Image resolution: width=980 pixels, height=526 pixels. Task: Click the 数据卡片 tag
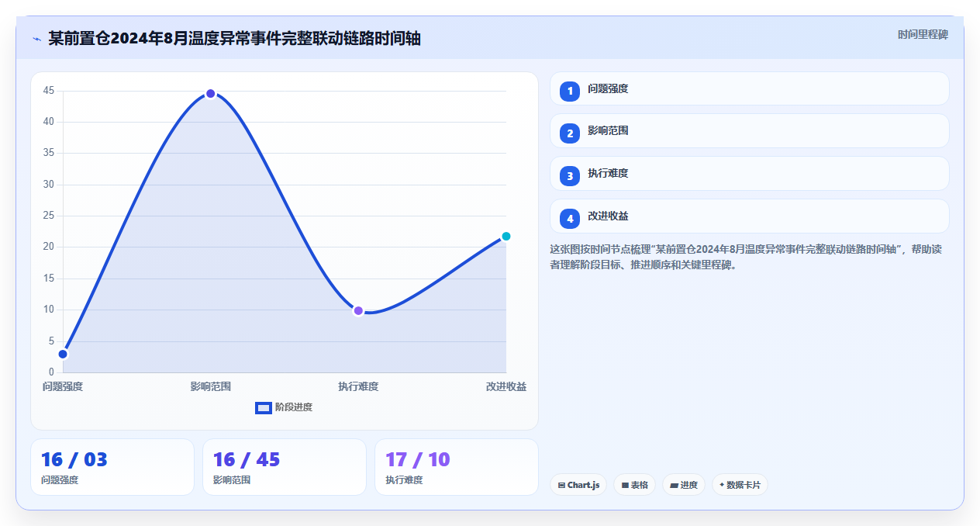pyautogui.click(x=740, y=485)
